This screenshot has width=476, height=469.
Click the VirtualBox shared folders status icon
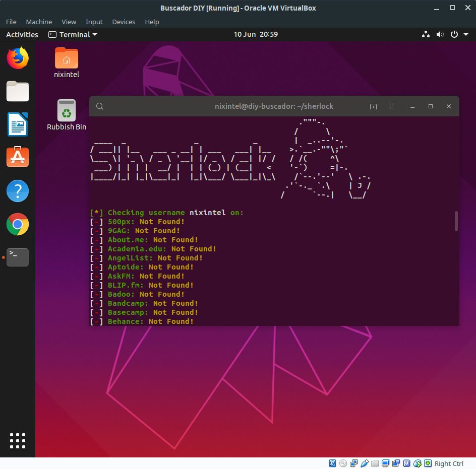pos(375,463)
